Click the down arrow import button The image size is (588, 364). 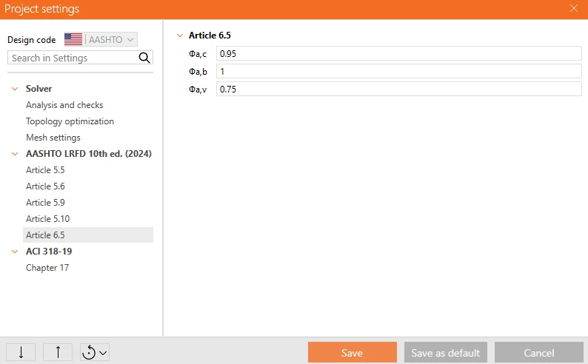[x=21, y=352]
